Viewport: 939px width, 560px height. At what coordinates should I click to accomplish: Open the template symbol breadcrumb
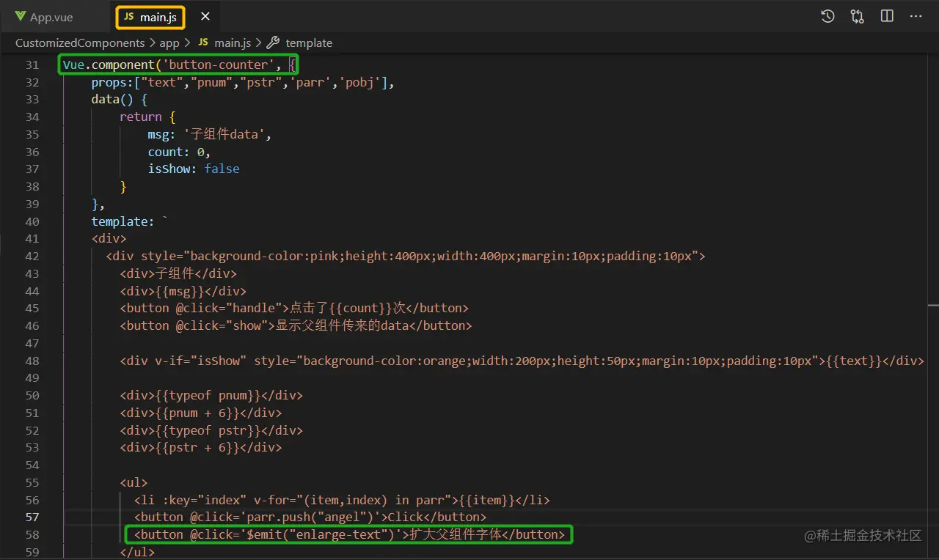[300, 43]
